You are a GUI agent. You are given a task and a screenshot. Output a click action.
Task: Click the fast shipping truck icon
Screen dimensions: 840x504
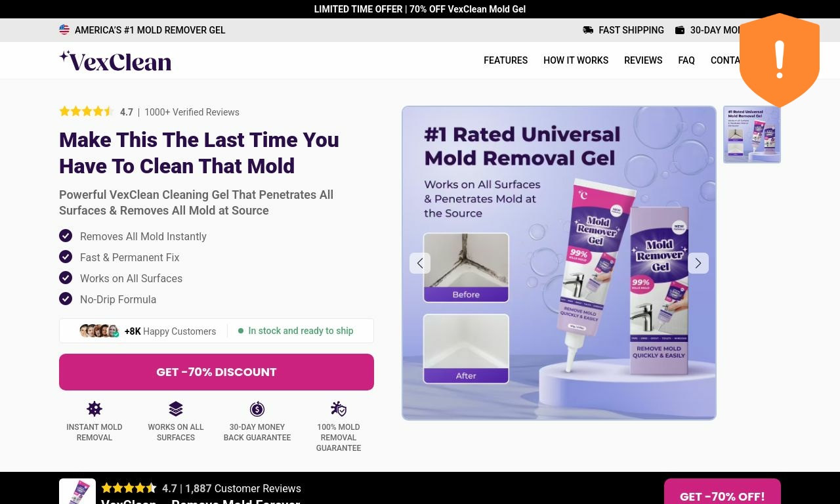pos(588,30)
